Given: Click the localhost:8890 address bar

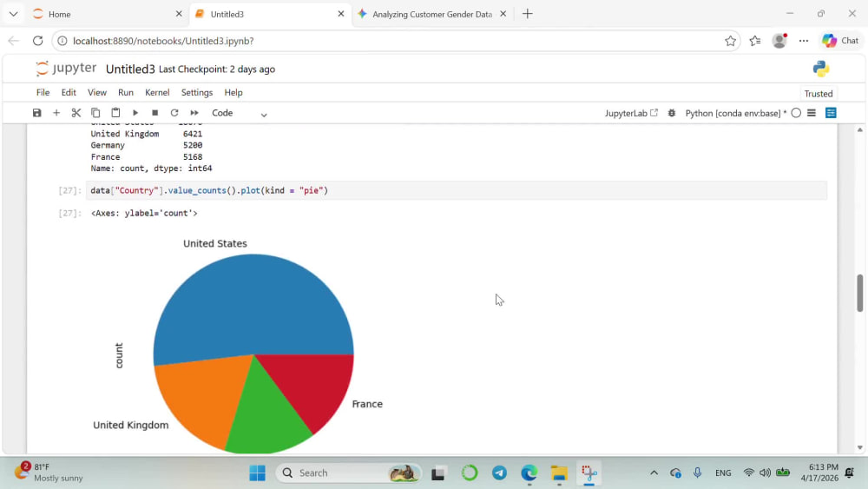Looking at the screenshot, I should [396, 41].
